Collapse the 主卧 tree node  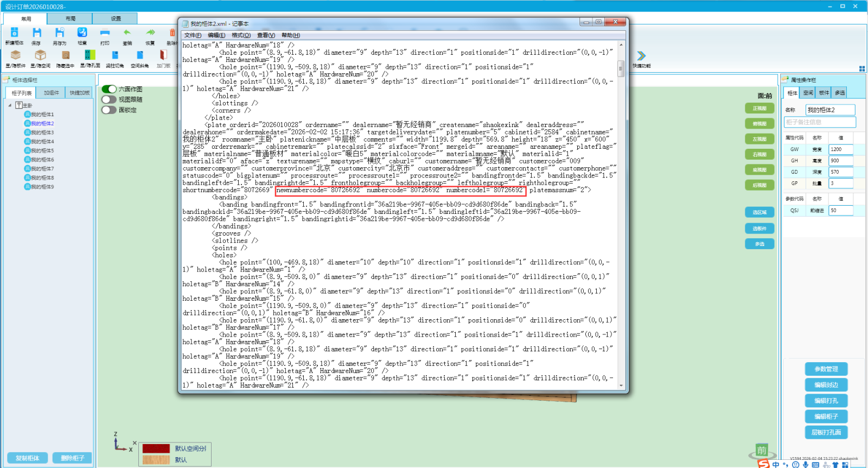[10, 105]
